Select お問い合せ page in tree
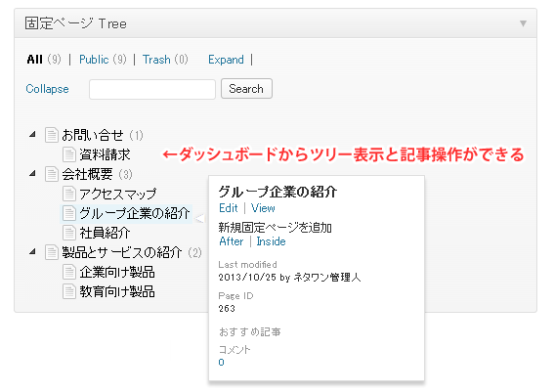 pyautogui.click(x=93, y=135)
